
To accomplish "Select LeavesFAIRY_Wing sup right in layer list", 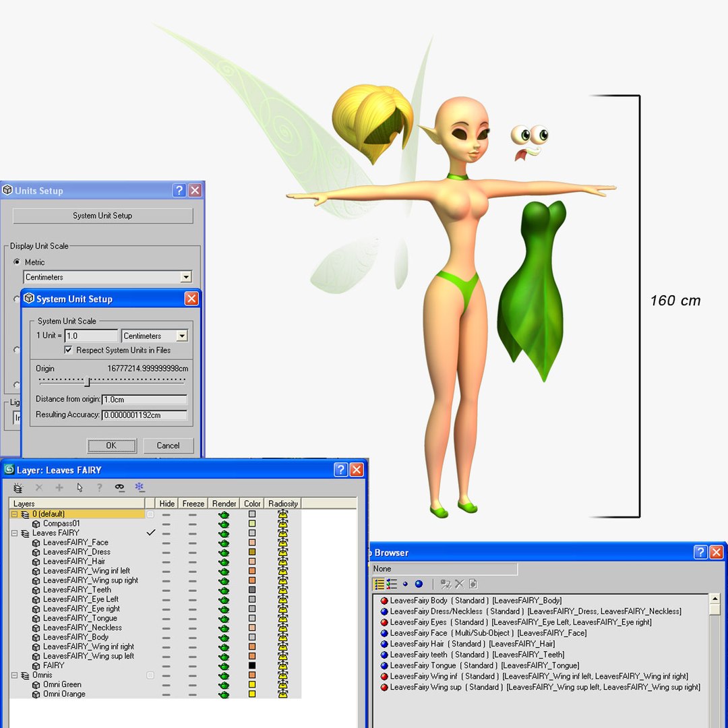I will click(90, 581).
